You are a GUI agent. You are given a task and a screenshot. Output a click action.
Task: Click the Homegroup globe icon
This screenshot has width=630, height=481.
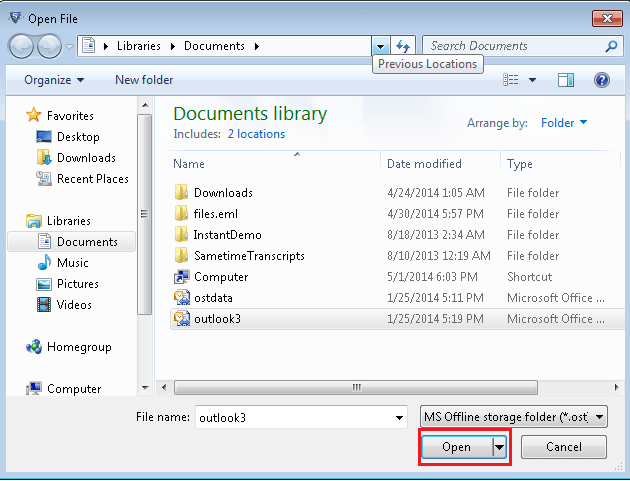(x=34, y=346)
